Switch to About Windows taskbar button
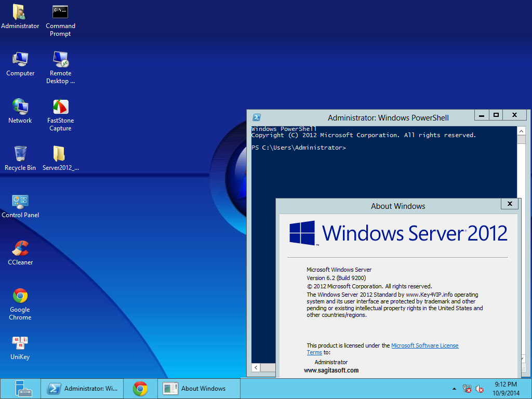Screen dimensions: 532x399 click(199, 389)
